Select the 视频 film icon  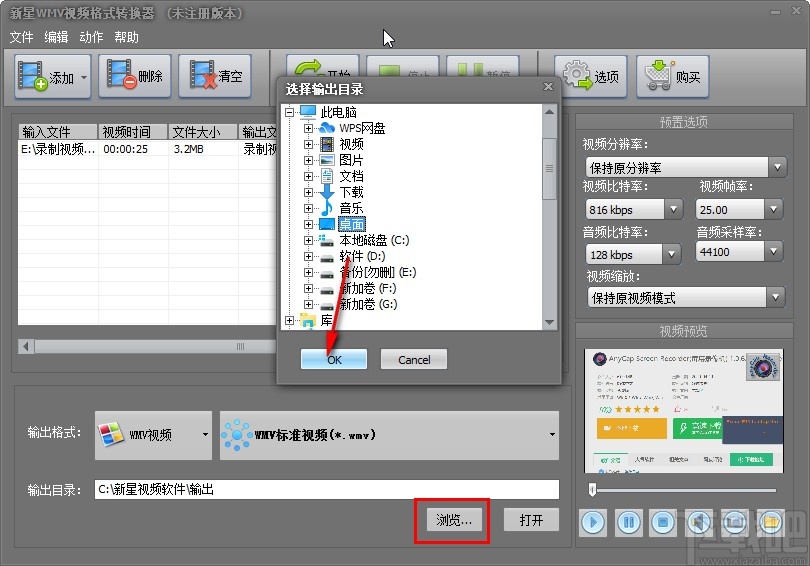point(326,144)
